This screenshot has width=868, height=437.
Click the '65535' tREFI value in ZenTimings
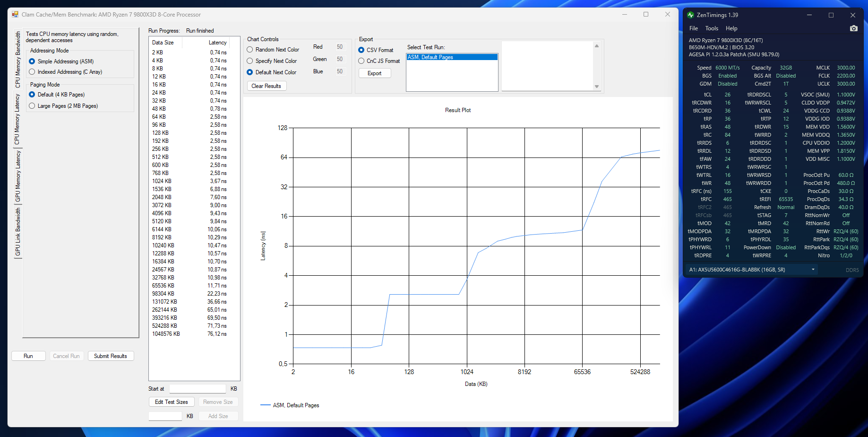(786, 199)
